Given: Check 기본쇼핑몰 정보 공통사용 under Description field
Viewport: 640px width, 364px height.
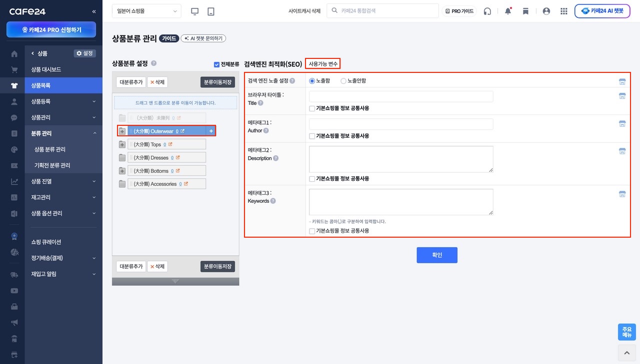Looking at the screenshot, I should tap(312, 179).
